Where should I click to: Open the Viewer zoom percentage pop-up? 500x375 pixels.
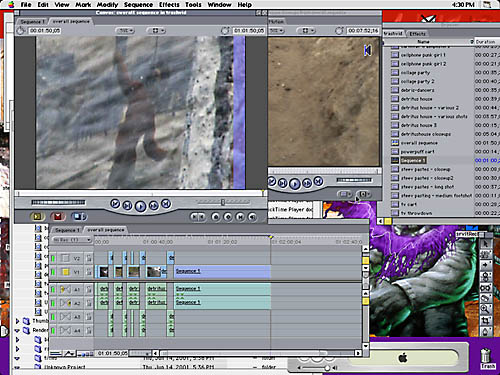click(276, 31)
